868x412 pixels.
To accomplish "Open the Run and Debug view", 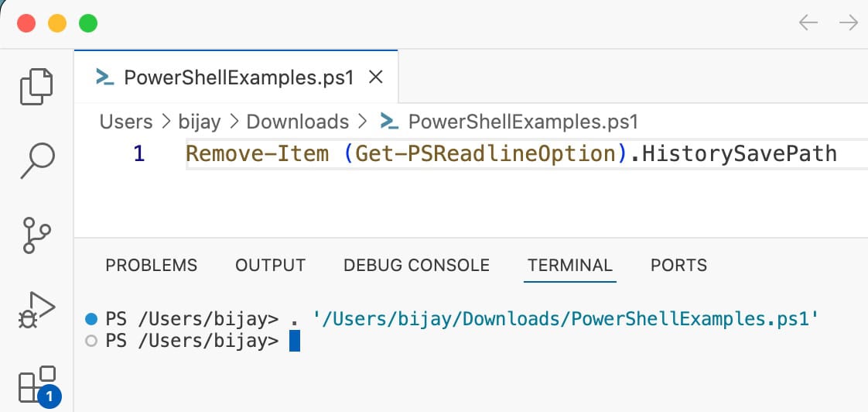I will click(x=36, y=310).
